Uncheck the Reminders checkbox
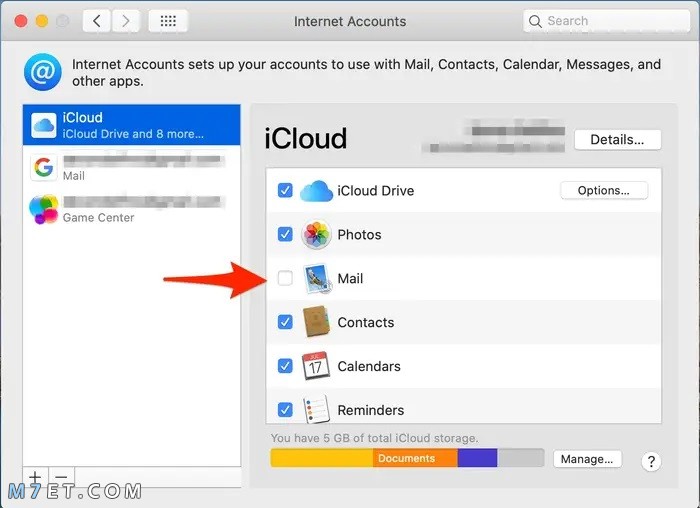This screenshot has height=508, width=700. click(285, 409)
